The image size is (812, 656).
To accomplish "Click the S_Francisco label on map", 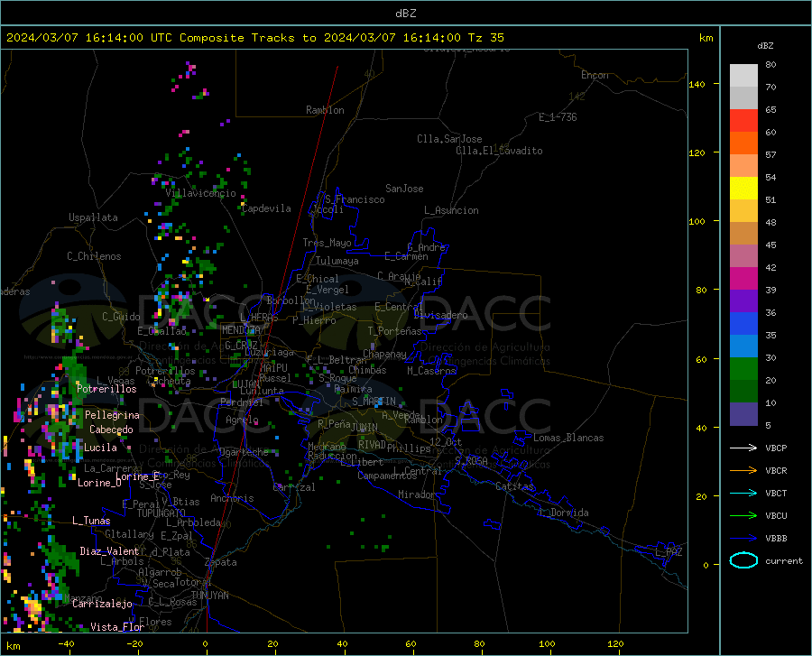I will click(x=355, y=199).
